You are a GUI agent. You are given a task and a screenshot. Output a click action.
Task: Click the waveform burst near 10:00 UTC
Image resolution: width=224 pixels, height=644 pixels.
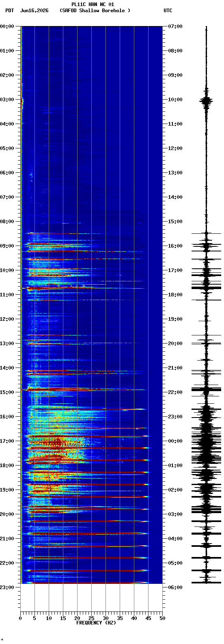[206, 100]
